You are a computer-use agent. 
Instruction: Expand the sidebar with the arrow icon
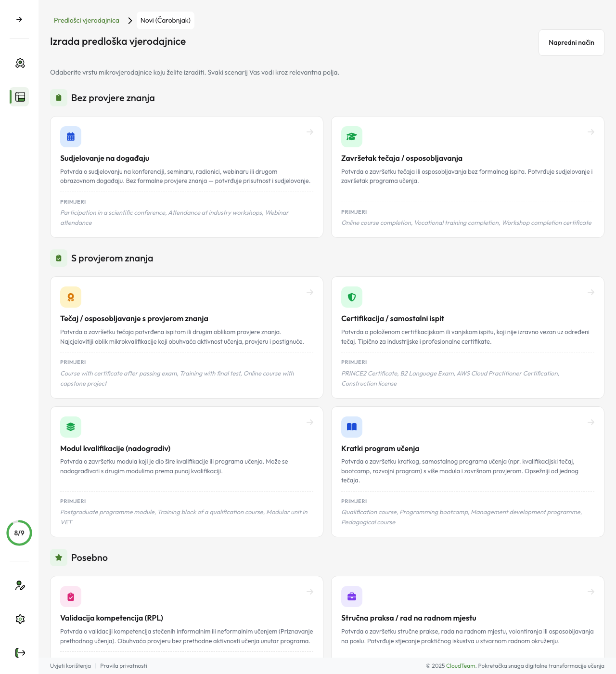click(x=19, y=19)
